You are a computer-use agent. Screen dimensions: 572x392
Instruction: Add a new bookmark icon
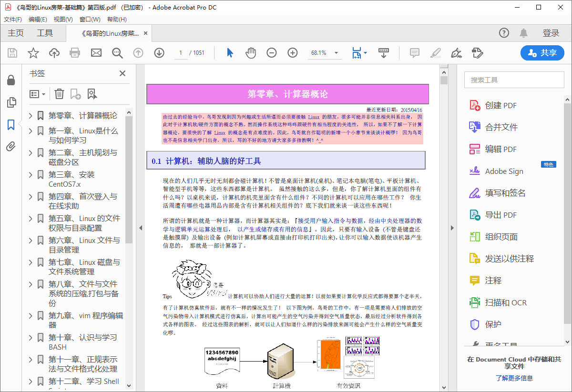[x=75, y=94]
